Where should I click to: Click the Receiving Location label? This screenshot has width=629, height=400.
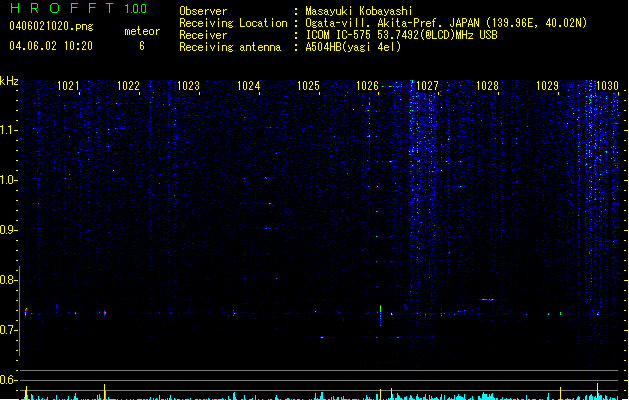tap(233, 23)
